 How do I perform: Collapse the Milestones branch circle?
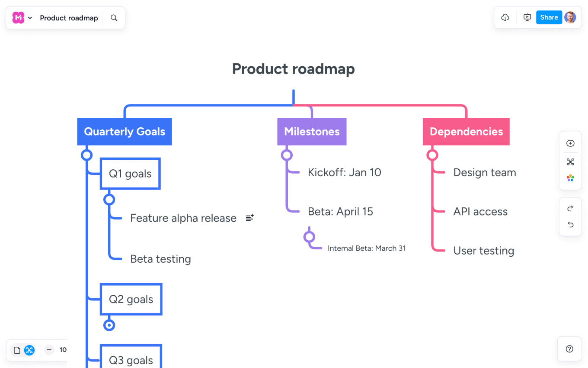click(287, 155)
